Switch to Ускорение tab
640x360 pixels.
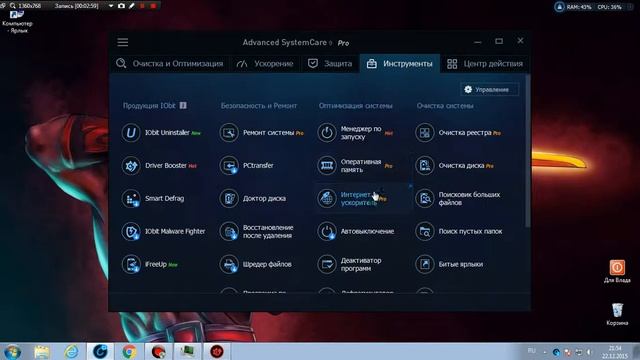[265, 64]
